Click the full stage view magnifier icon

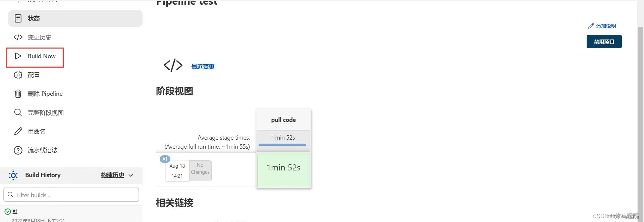coord(18,113)
